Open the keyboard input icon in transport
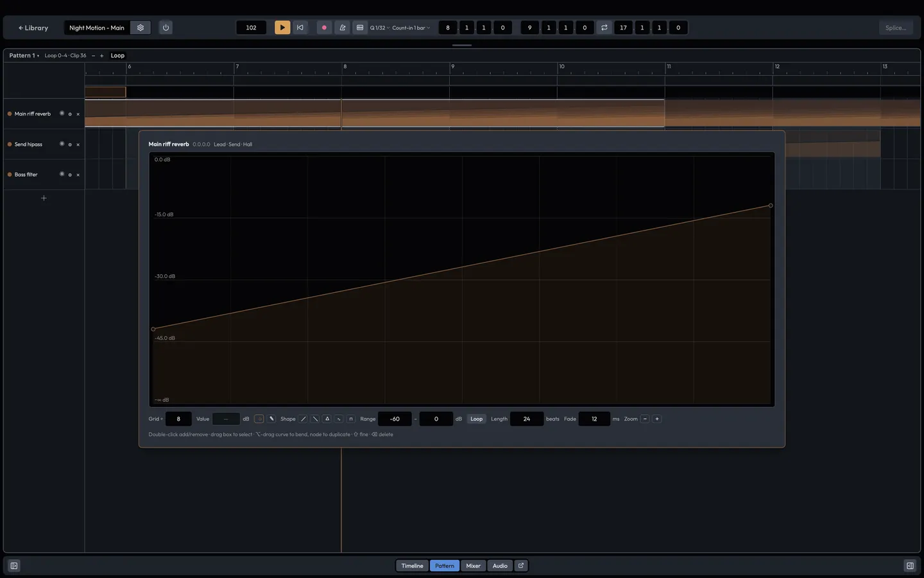 (x=360, y=28)
